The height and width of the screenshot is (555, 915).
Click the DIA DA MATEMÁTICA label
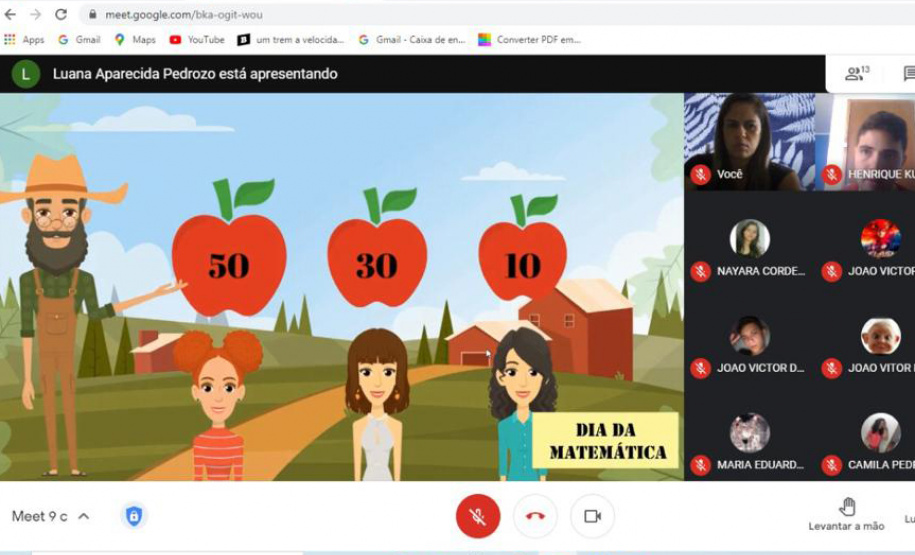(x=606, y=441)
